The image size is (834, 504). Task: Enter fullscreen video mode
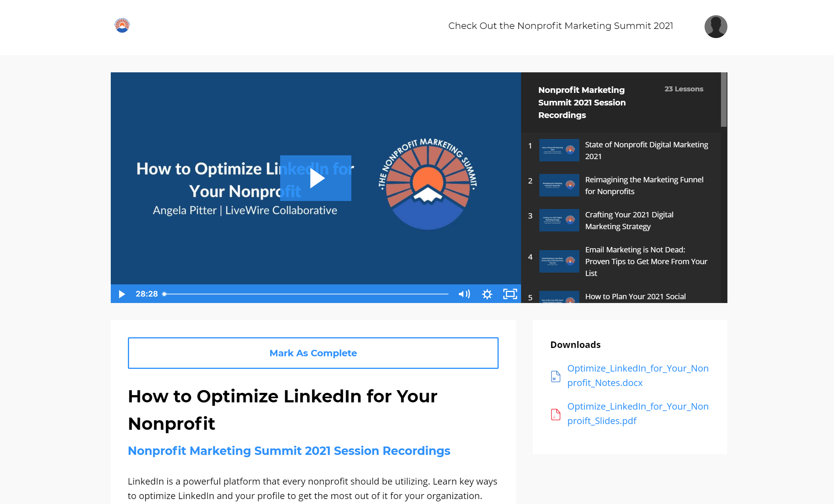(x=510, y=294)
